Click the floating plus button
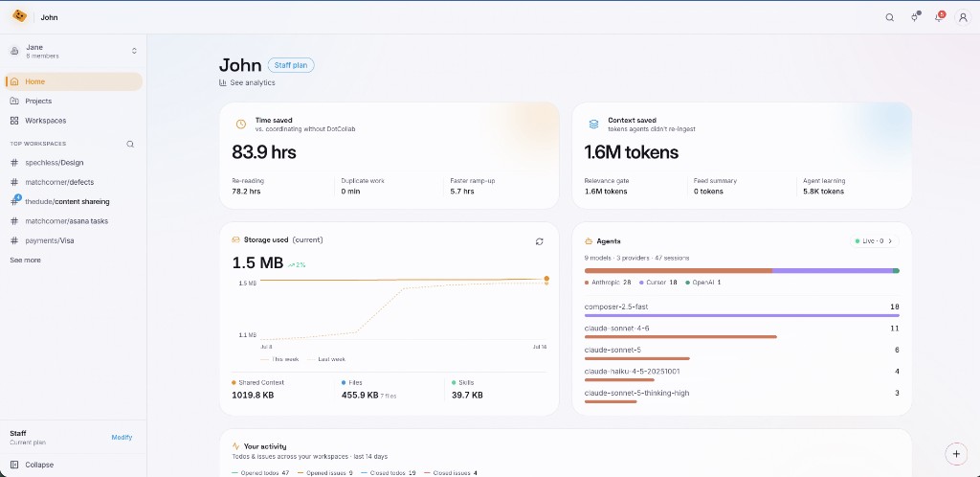Viewport: 980px width, 477px height. 956,454
